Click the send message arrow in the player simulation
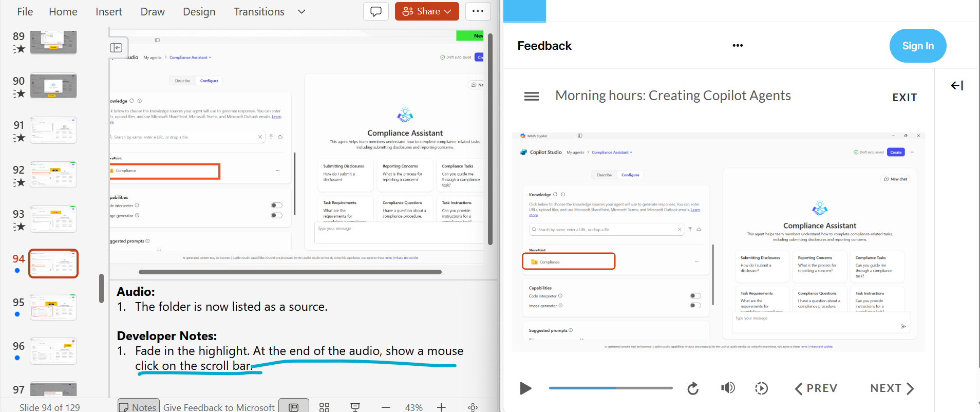 coord(903,326)
